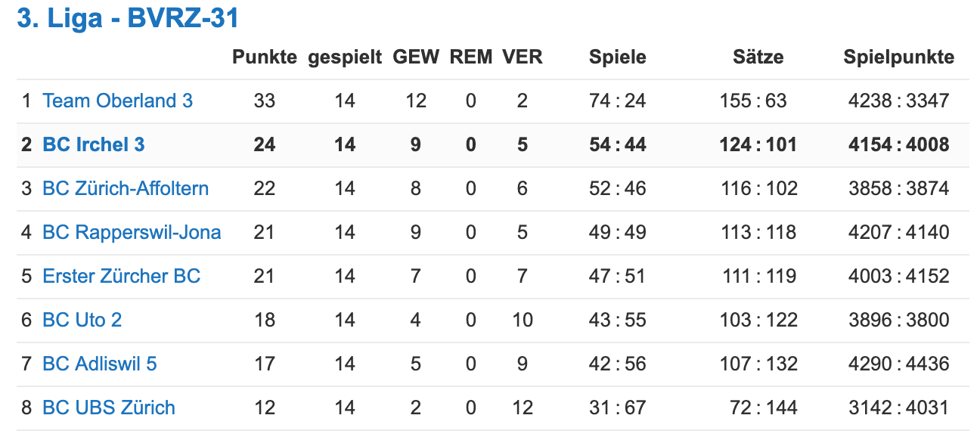Screen dimensions: 980x440
Task: Open the BC Zürich-Affoltern team link
Action: (126, 188)
